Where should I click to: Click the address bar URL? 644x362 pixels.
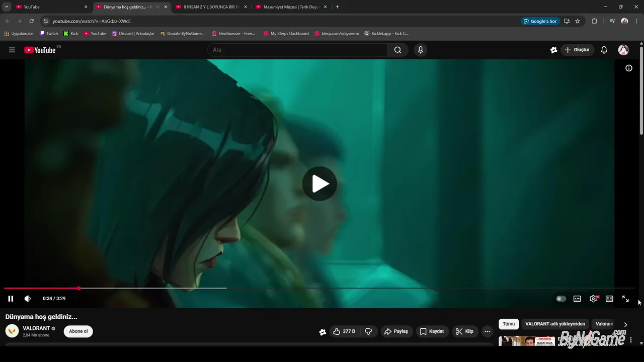point(92,21)
